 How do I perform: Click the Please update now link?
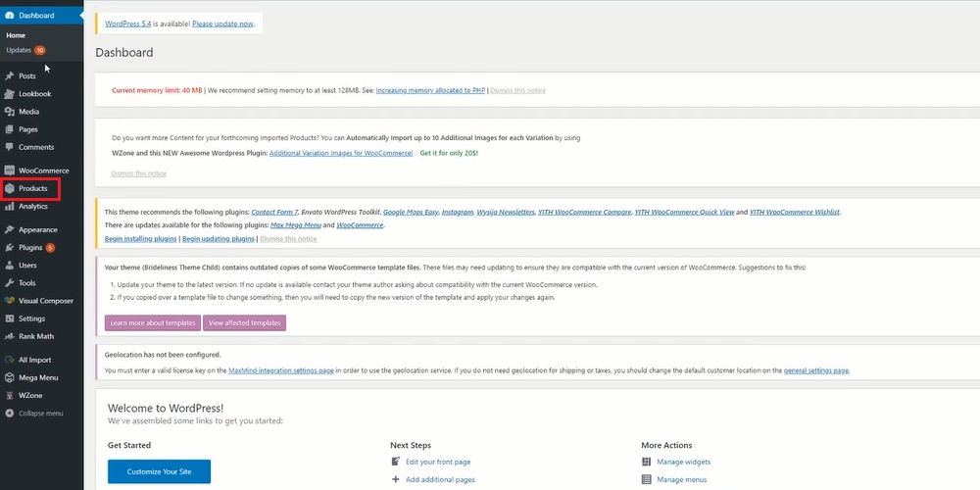coord(222,24)
